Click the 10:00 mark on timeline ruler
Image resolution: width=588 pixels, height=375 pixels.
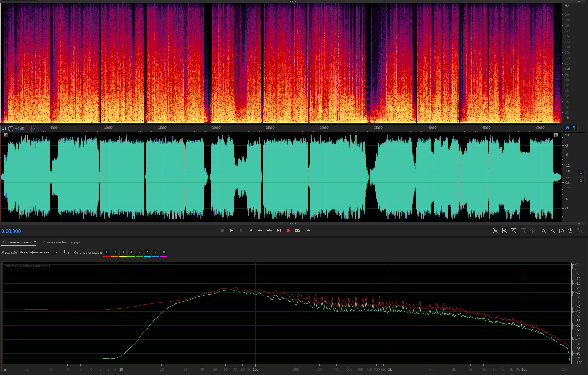coord(108,128)
